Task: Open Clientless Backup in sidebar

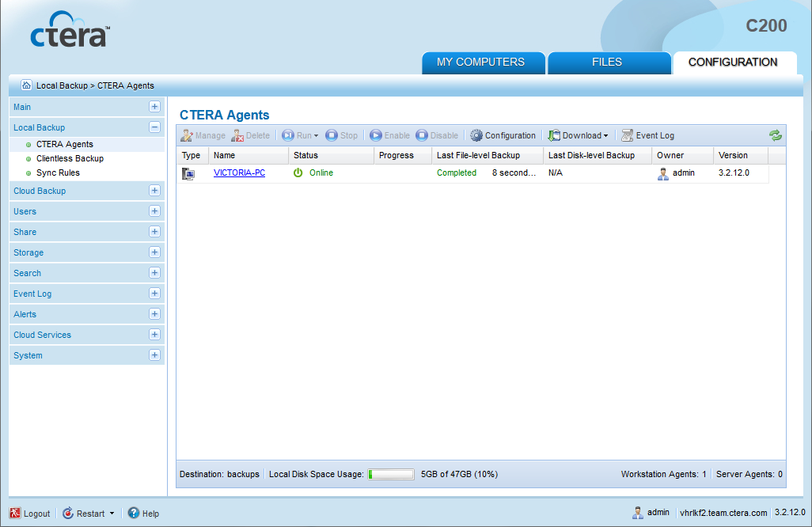Action: click(70, 158)
